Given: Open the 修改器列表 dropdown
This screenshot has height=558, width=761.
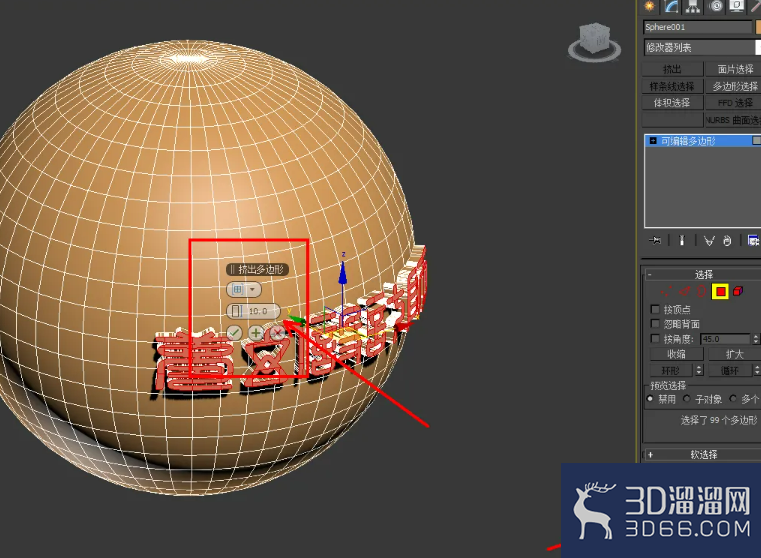Looking at the screenshot, I should pyautogui.click(x=702, y=48).
